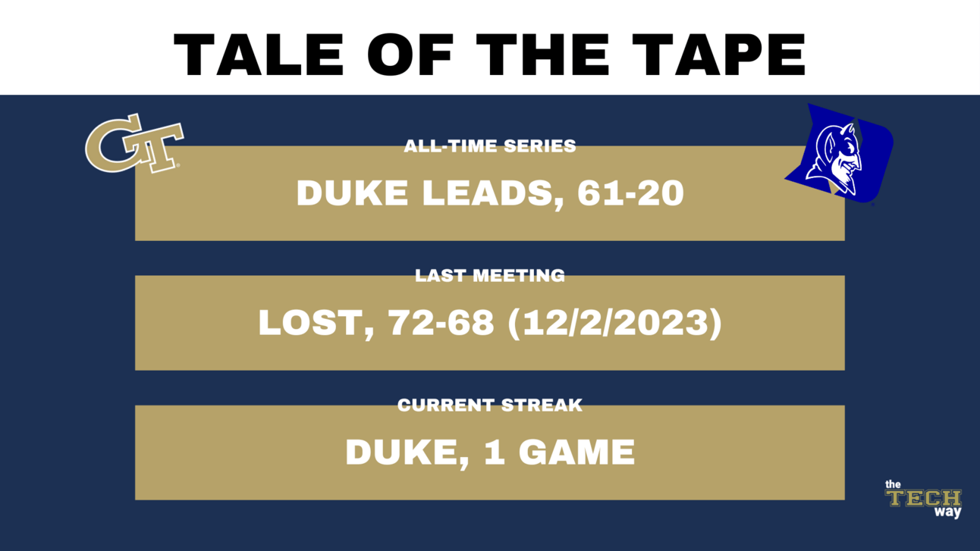This screenshot has height=551, width=980.
Task: Select the Tale of the Tape title
Action: pos(490,54)
